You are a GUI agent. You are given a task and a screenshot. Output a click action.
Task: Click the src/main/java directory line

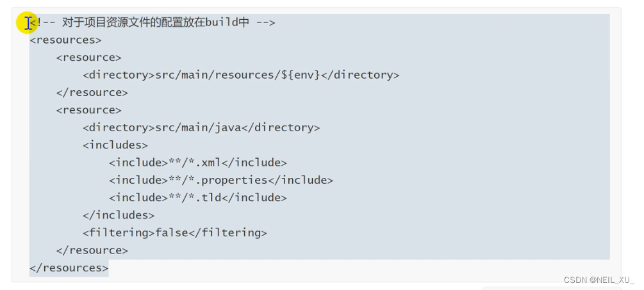201,127
